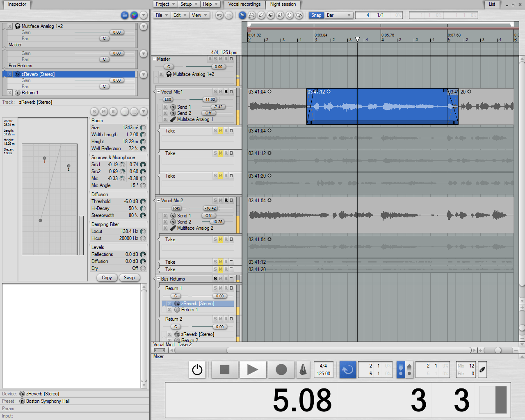
Task: Toggle solo on the Bus Returns track
Action: 215,279
